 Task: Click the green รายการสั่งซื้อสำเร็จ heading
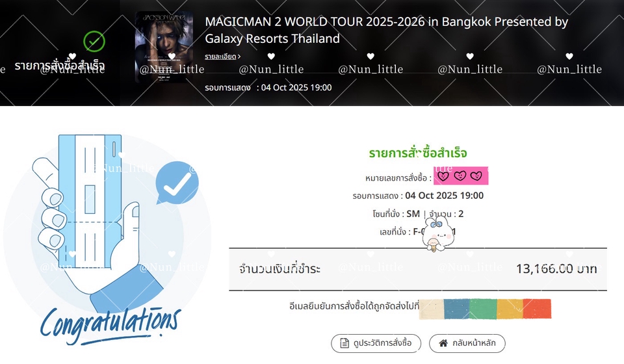pos(418,153)
